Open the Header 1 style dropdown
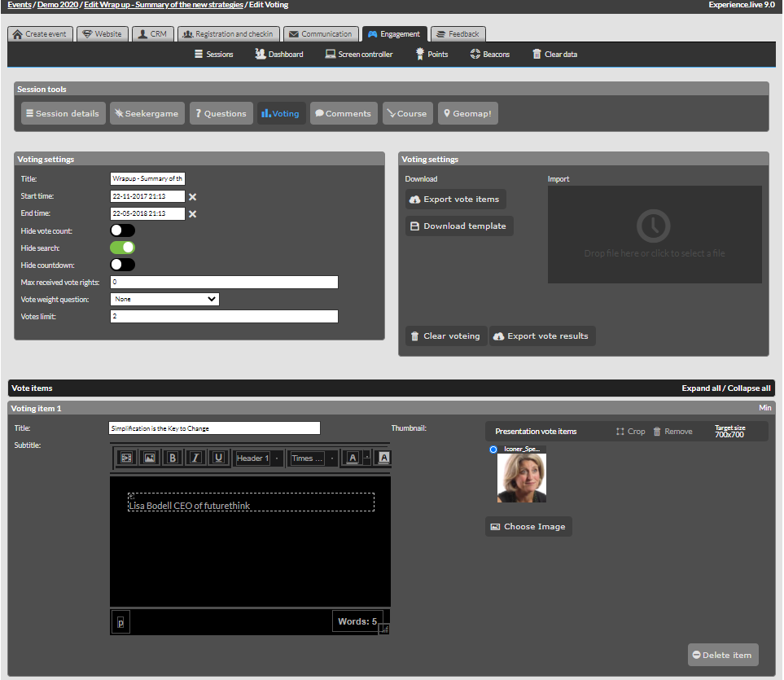The height and width of the screenshot is (680, 784). pyautogui.click(x=258, y=458)
